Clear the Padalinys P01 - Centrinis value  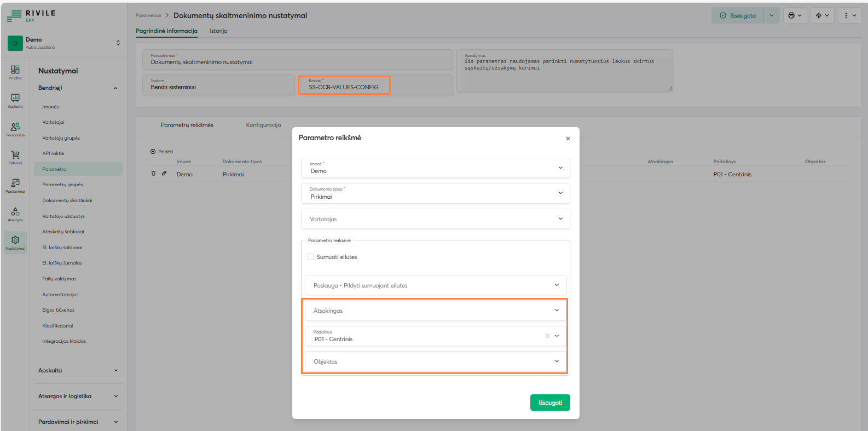(547, 336)
